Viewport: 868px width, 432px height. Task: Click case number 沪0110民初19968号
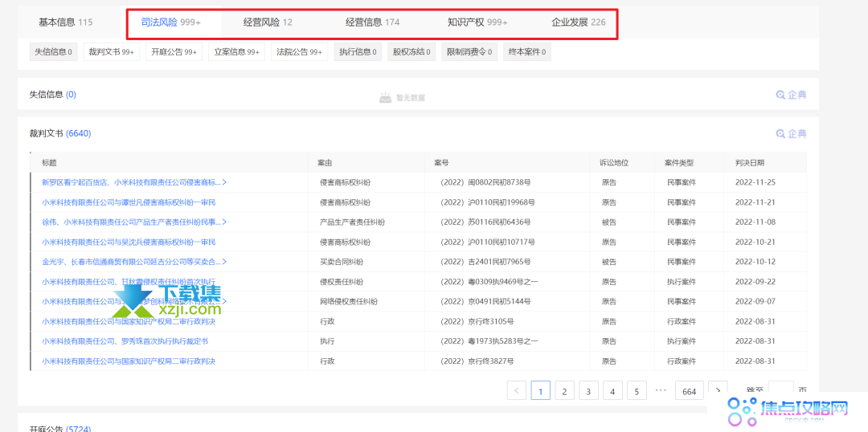pos(488,202)
